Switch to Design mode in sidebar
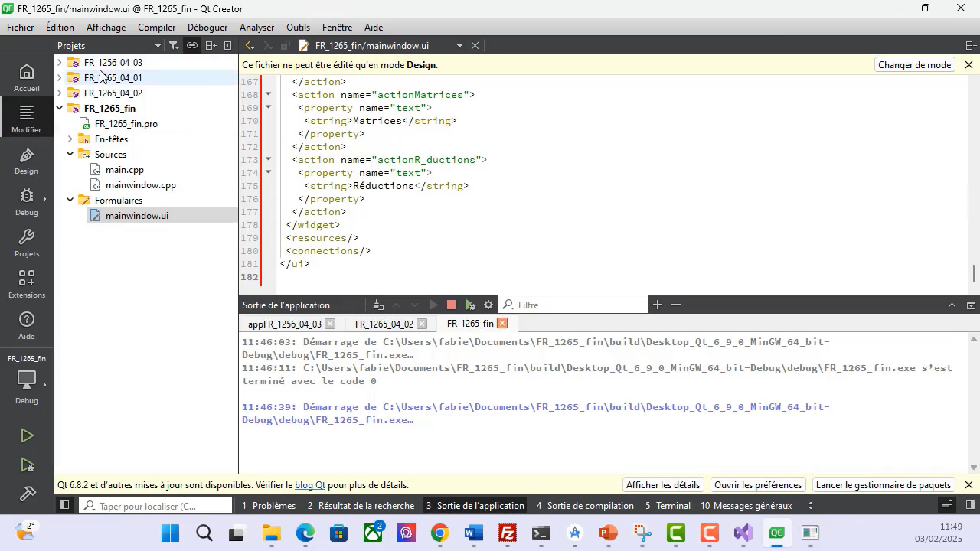This screenshot has width=980, height=551. point(26,161)
